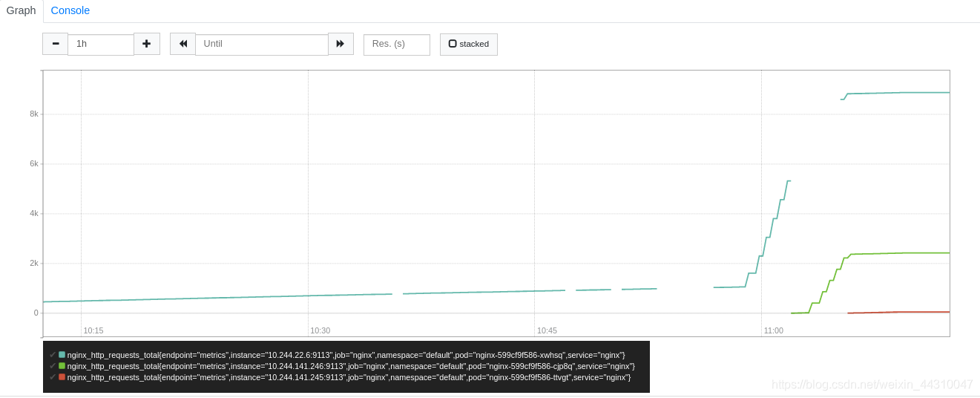Toggle checkmark for ttvgt pod series

pyautogui.click(x=53, y=377)
